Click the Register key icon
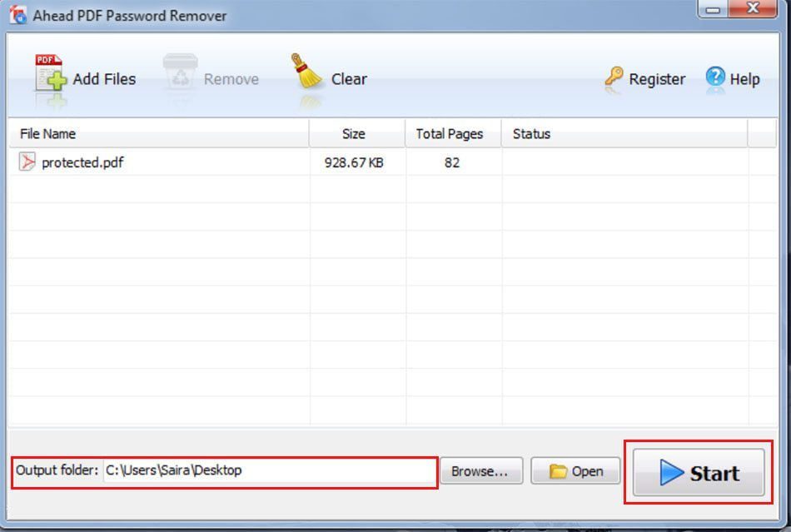 click(x=614, y=77)
